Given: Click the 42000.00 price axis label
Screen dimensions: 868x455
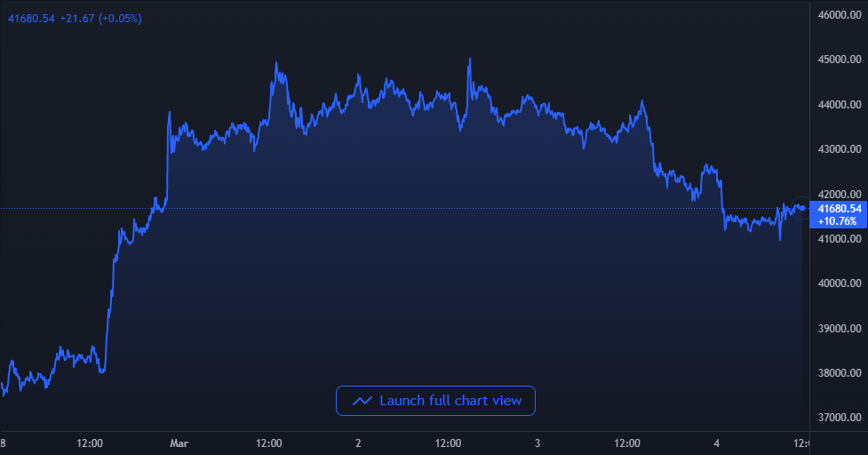Looking at the screenshot, I should 838,194.
